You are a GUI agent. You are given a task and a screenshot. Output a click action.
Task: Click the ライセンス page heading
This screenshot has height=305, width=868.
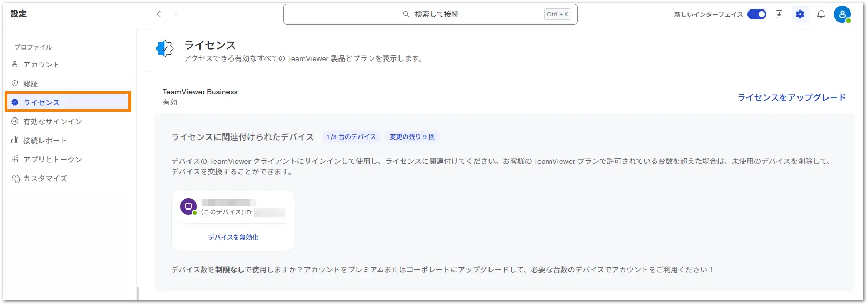pos(210,45)
